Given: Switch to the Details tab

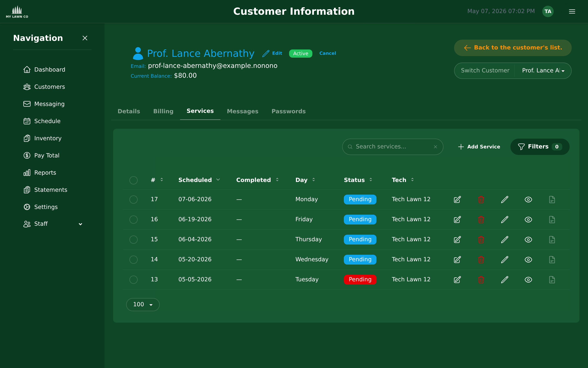Looking at the screenshot, I should (x=129, y=111).
